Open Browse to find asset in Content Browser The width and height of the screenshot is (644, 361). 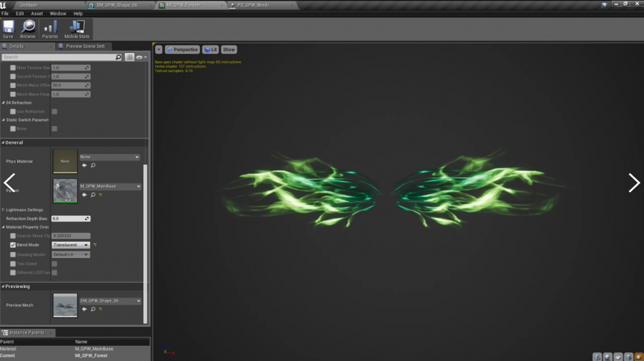point(28,29)
